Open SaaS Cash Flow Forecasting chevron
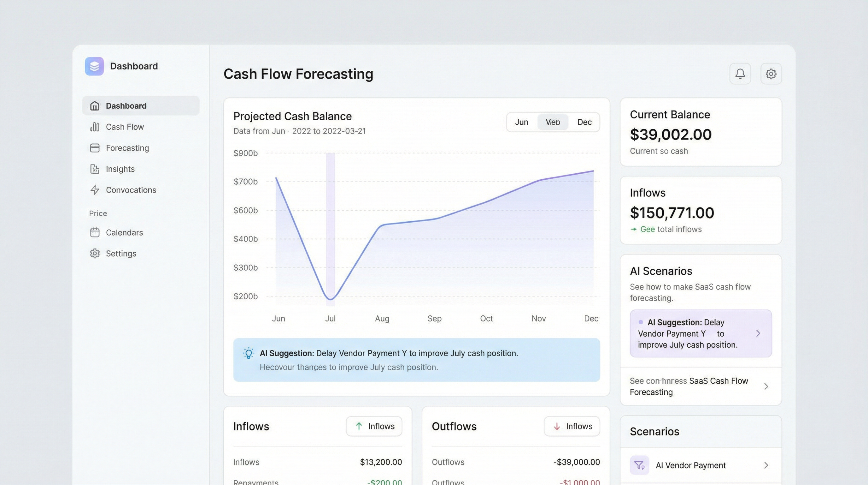 pos(766,386)
